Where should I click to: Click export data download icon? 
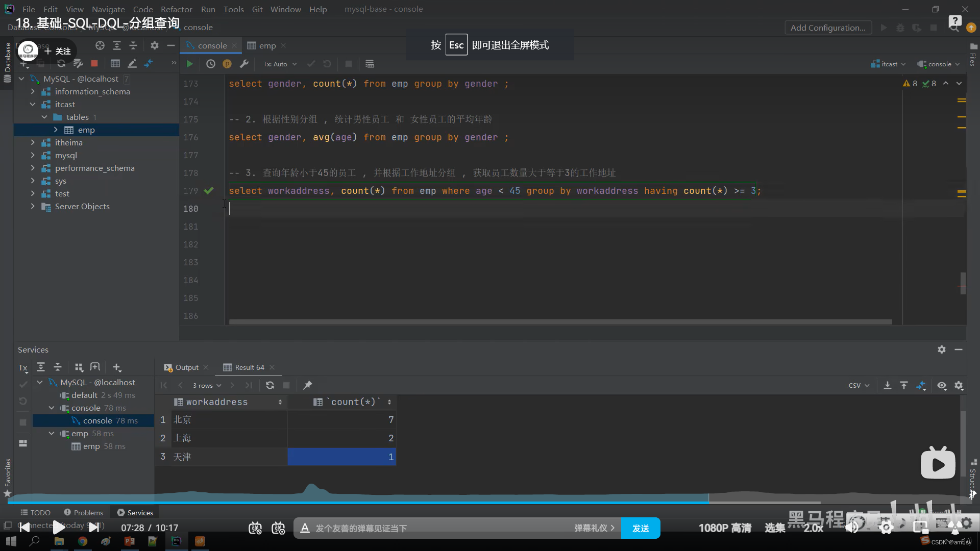pyautogui.click(x=888, y=385)
